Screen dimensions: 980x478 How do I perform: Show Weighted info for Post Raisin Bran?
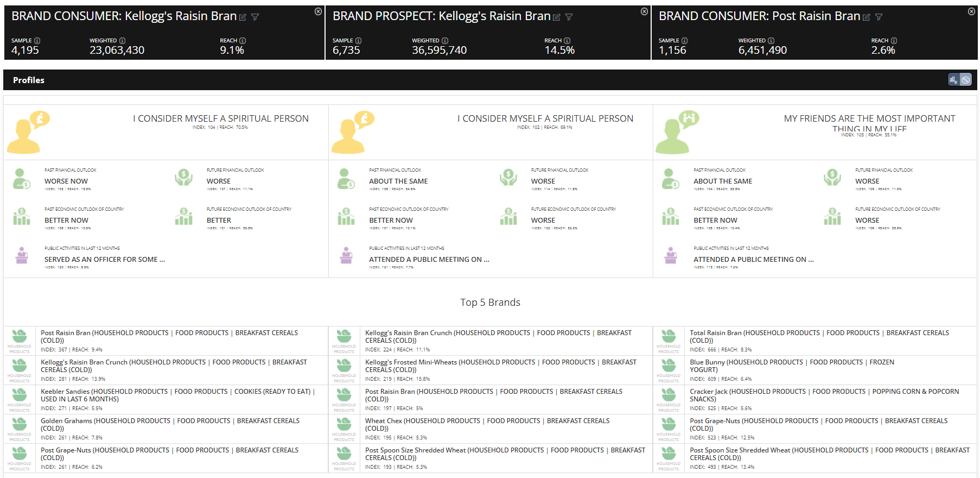pos(771,41)
